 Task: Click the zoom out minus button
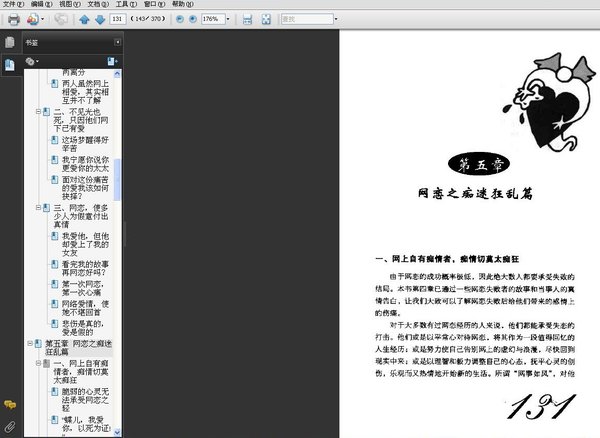point(179,19)
